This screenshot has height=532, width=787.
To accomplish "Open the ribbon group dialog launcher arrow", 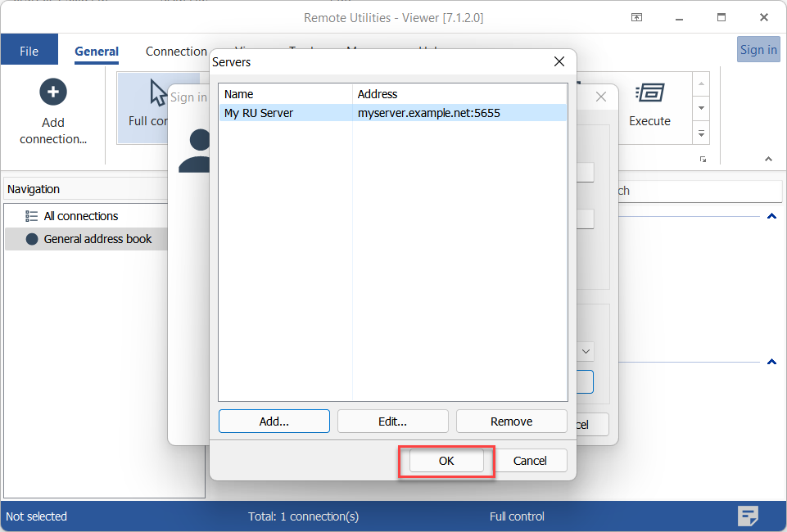I will click(x=703, y=160).
